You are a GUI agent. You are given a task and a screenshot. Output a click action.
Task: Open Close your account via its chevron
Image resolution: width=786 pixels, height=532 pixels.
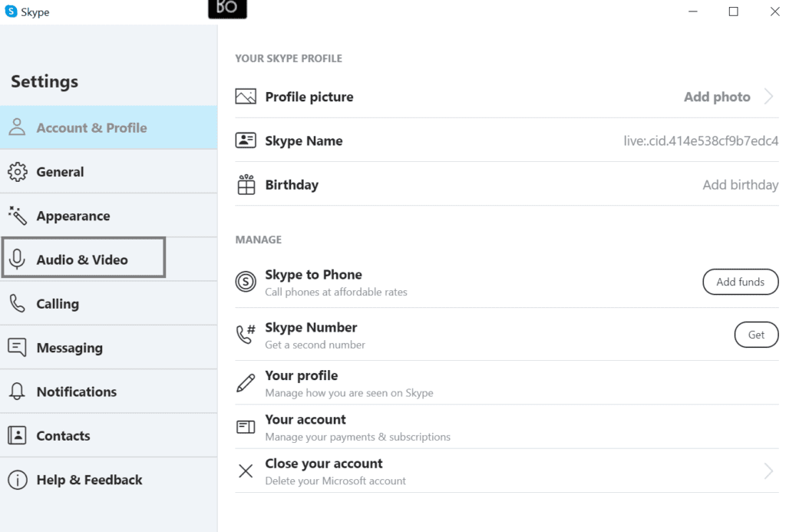(768, 471)
